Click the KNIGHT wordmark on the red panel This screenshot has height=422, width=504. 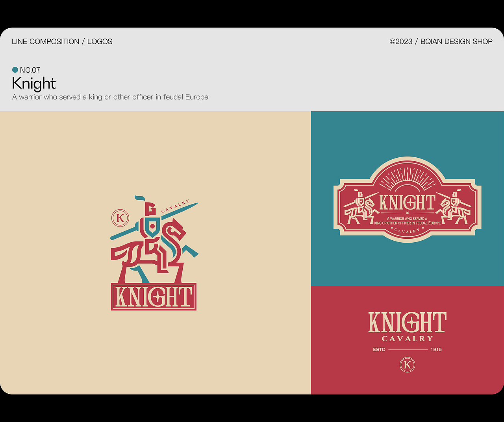(408, 322)
